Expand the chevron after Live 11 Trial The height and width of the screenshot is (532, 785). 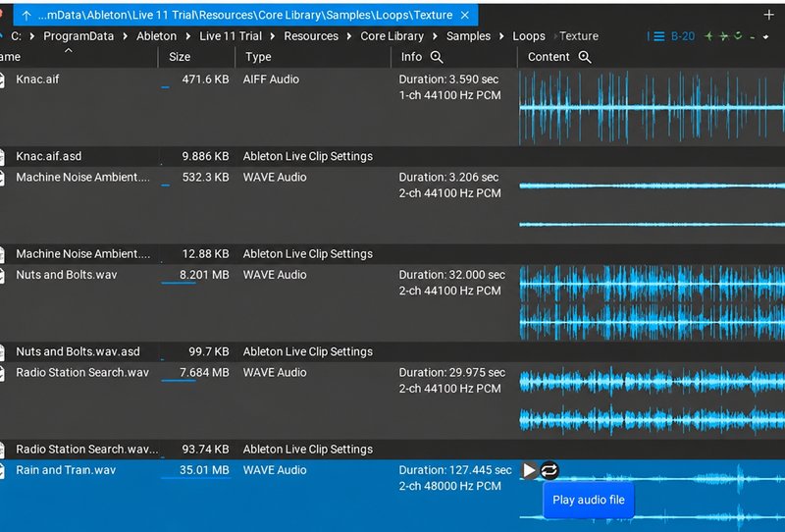point(273,36)
